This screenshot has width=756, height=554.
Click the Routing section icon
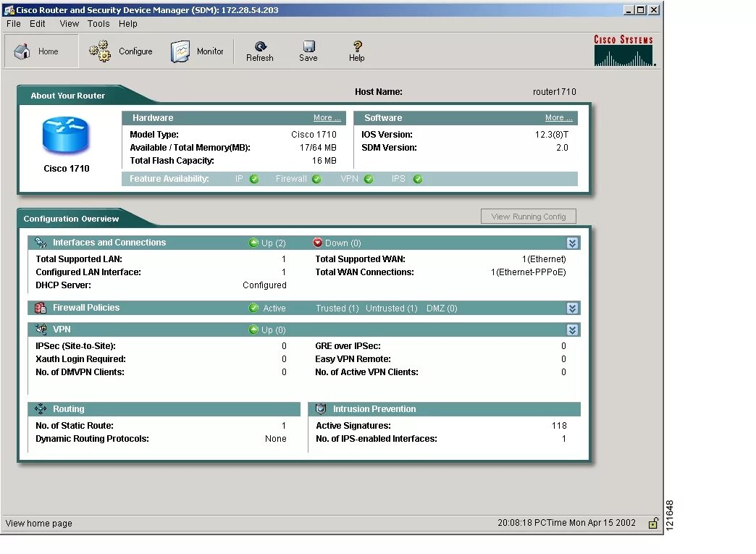click(41, 409)
